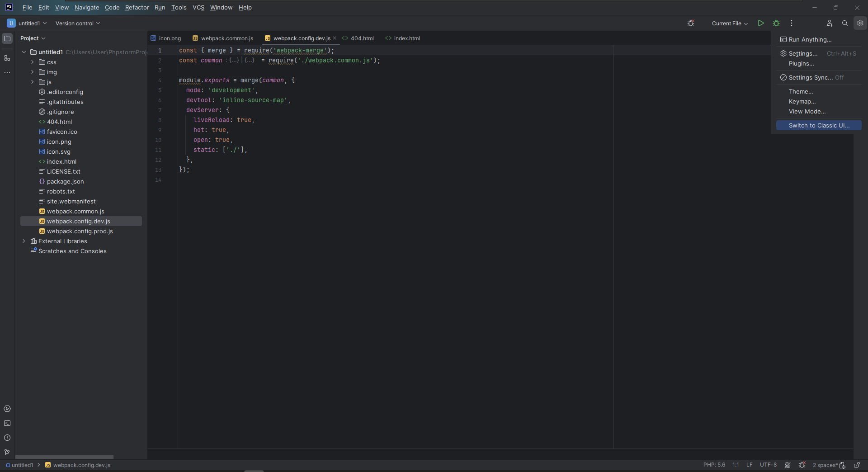The height and width of the screenshot is (472, 868).
Task: Open the Problems tool window icon
Action: (7, 438)
